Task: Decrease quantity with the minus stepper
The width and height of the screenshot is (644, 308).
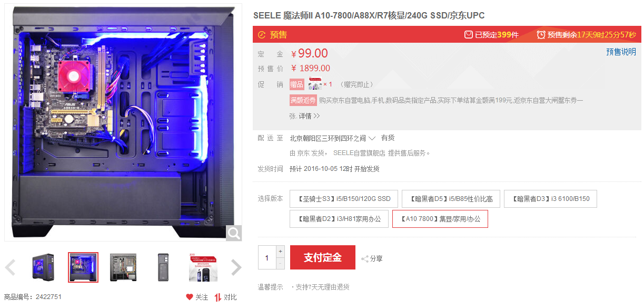Action: pos(280,263)
